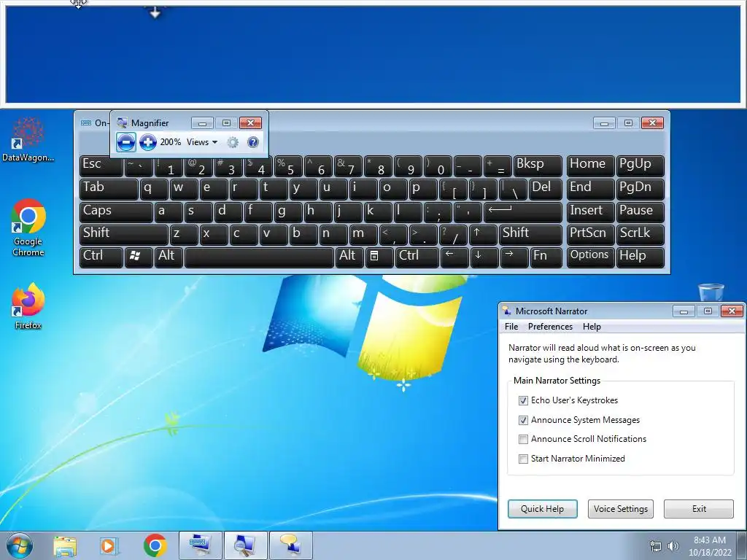Image resolution: width=747 pixels, height=560 pixels.
Task: Zoom out with Magnifier minus button
Action: click(x=125, y=142)
